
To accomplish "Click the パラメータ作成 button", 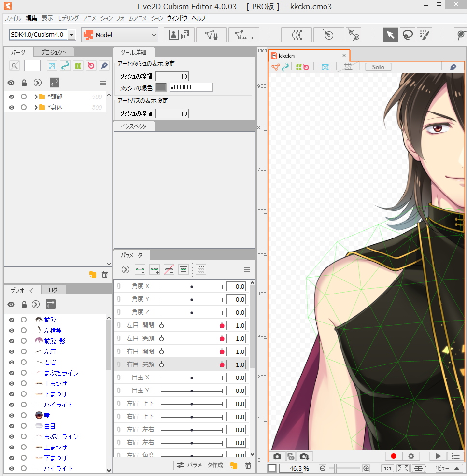I will point(200,465).
